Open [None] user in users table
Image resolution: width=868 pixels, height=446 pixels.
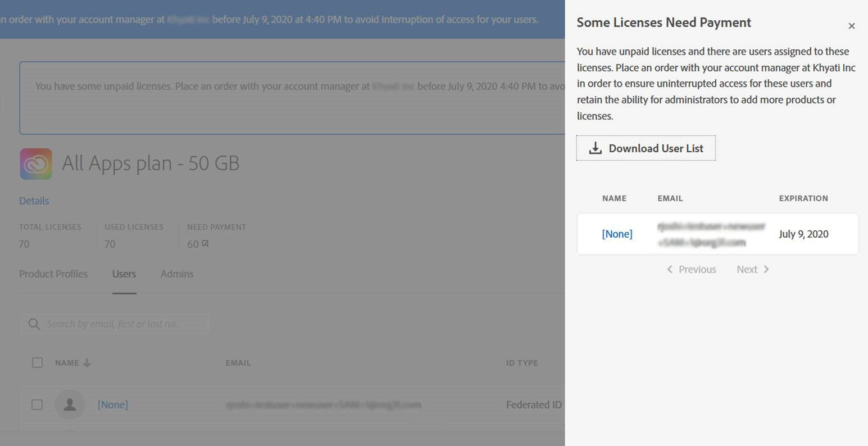[x=113, y=405]
